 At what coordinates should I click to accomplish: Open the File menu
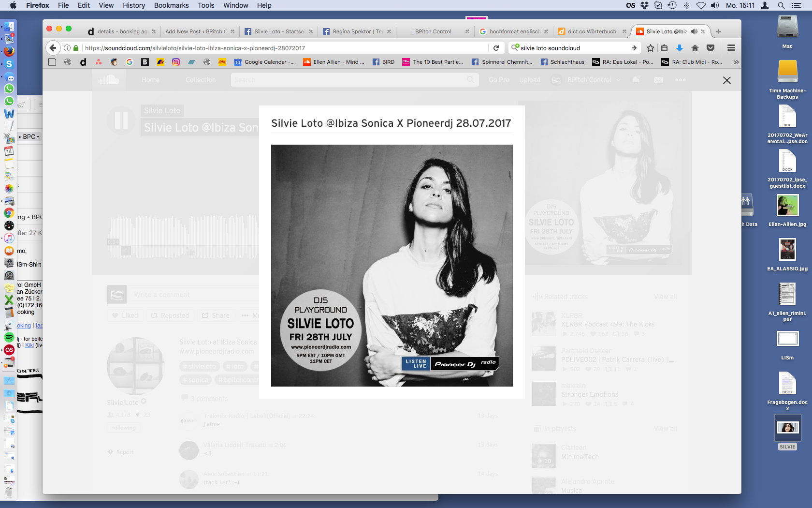coord(63,5)
